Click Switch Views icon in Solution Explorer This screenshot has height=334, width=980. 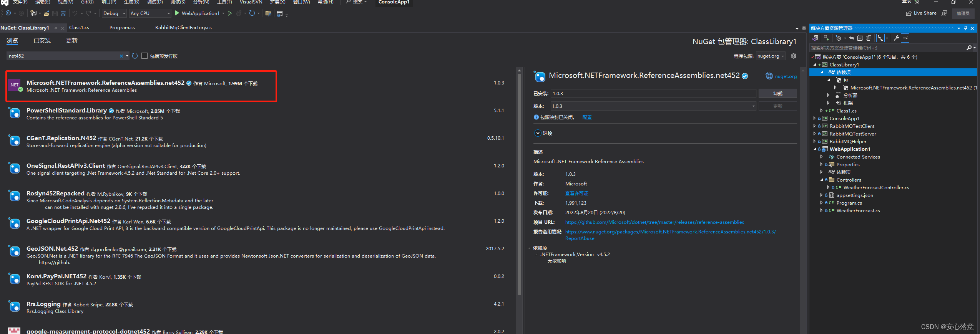815,38
